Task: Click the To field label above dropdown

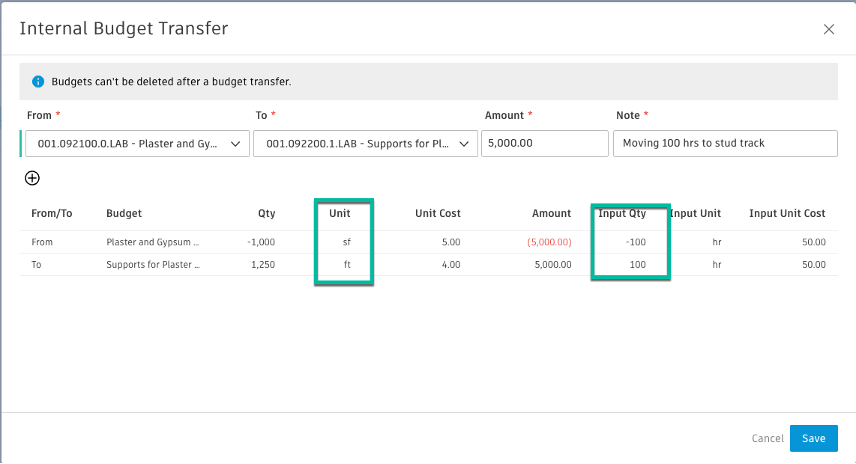Action: click(261, 115)
